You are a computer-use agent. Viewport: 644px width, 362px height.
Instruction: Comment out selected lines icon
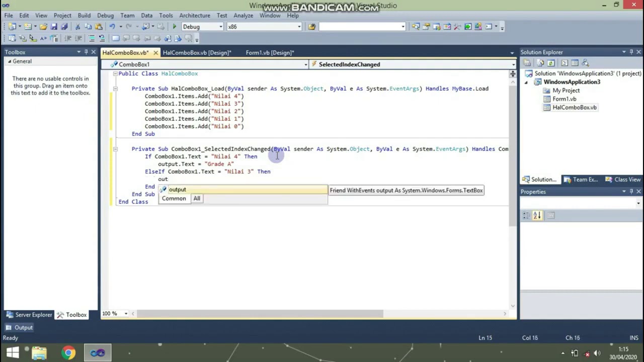[x=92, y=38]
